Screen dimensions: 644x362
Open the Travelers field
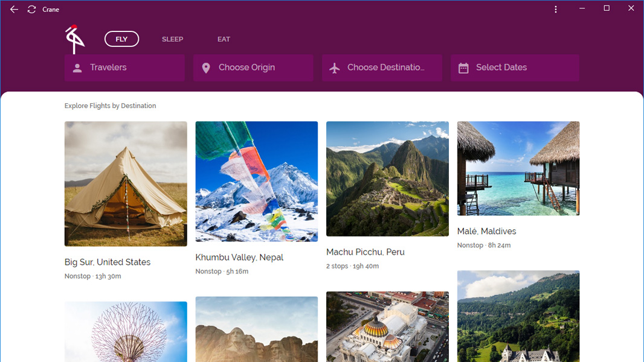click(124, 68)
